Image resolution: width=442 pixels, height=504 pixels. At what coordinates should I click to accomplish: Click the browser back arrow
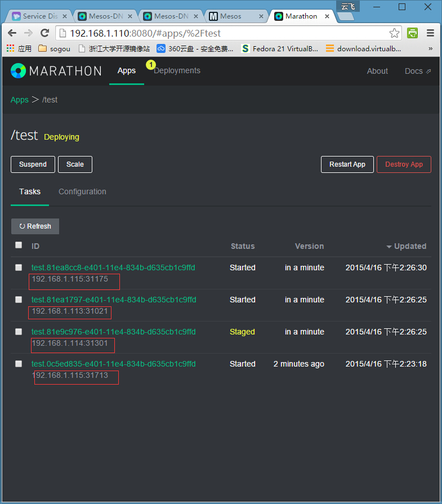[12, 33]
